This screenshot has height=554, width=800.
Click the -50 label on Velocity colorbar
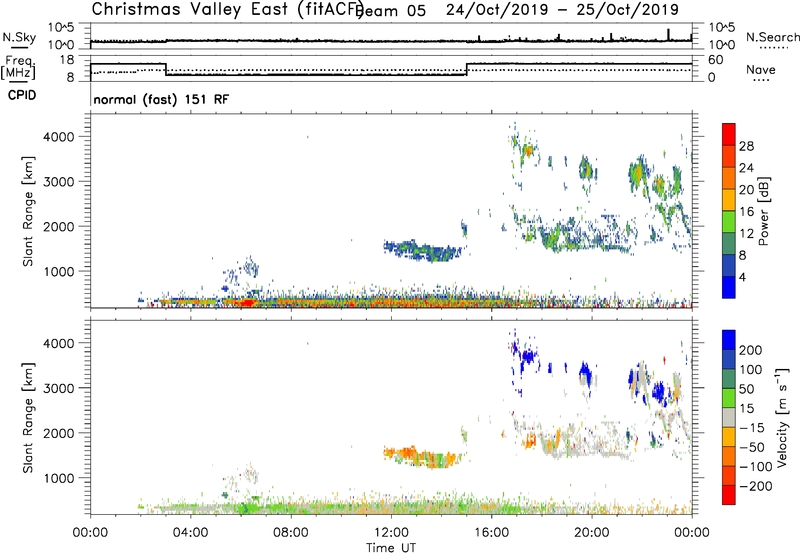coord(752,448)
